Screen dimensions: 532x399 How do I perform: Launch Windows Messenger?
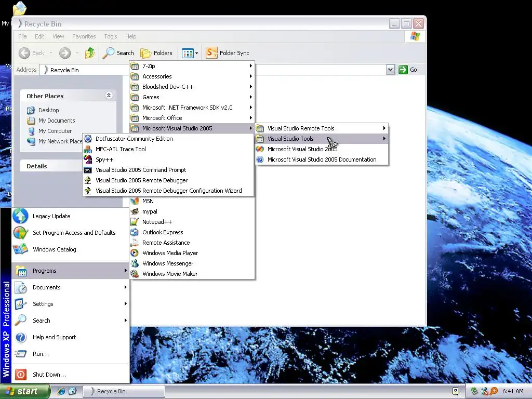pyautogui.click(x=192, y=263)
